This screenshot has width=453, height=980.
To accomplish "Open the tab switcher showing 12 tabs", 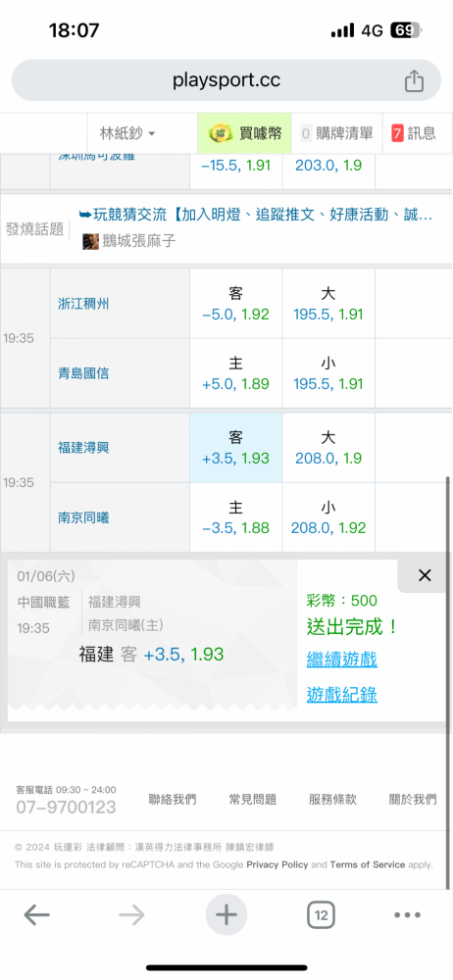I will click(x=321, y=915).
